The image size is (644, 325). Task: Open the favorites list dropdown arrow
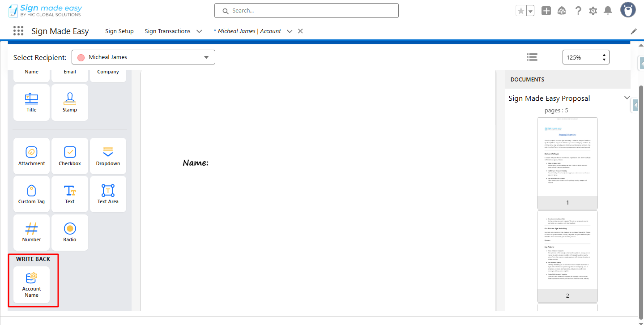530,11
